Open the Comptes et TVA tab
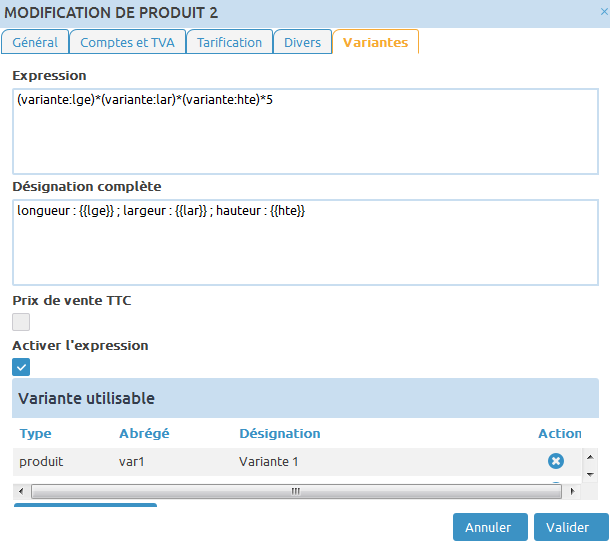 128,42
